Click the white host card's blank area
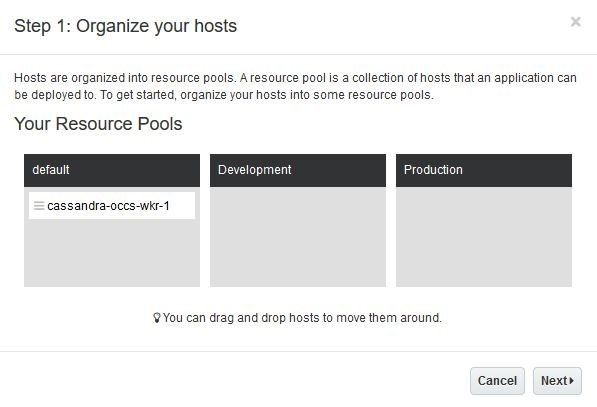This screenshot has width=597, height=407. pyautogui.click(x=182, y=206)
